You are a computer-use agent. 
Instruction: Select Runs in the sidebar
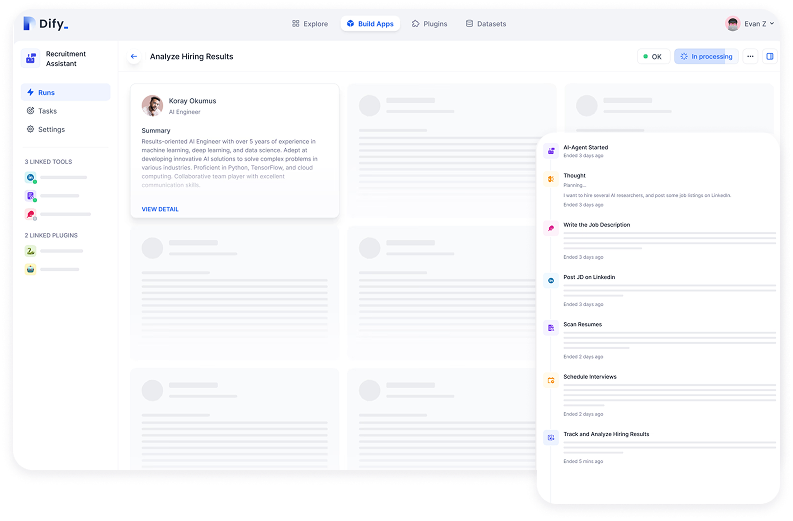pyautogui.click(x=66, y=92)
